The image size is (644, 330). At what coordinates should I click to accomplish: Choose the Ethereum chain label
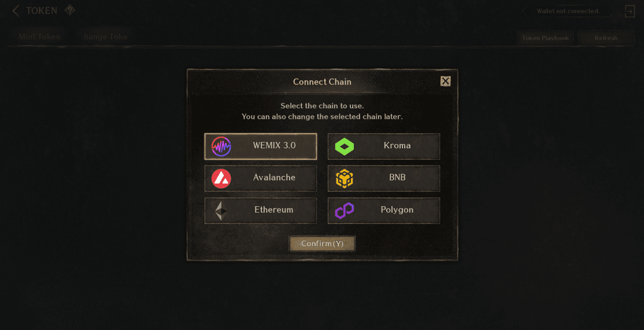point(273,210)
